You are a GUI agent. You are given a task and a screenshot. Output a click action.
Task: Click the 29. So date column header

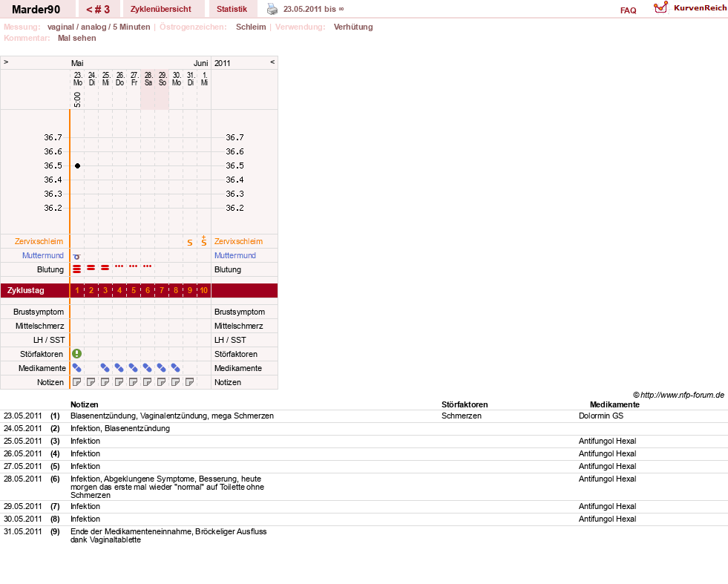point(163,79)
